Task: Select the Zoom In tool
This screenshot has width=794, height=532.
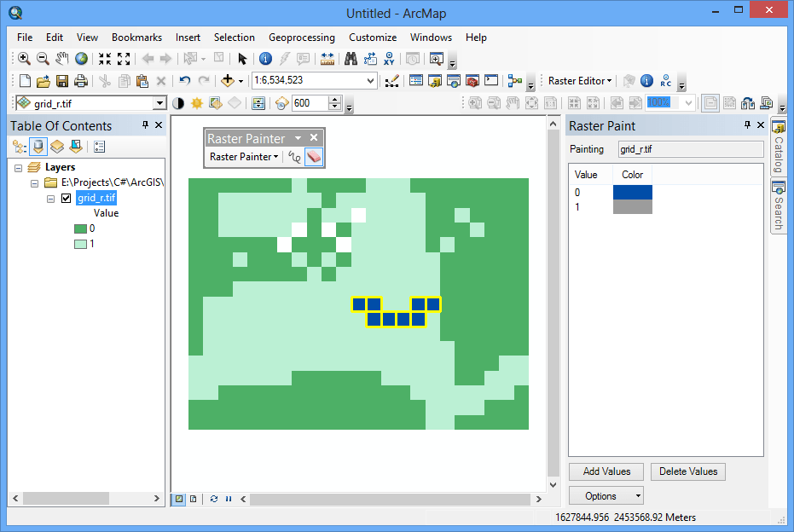Action: (x=25, y=58)
